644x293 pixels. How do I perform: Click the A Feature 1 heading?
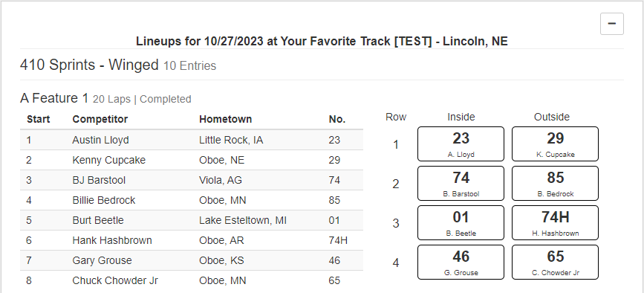coord(54,98)
